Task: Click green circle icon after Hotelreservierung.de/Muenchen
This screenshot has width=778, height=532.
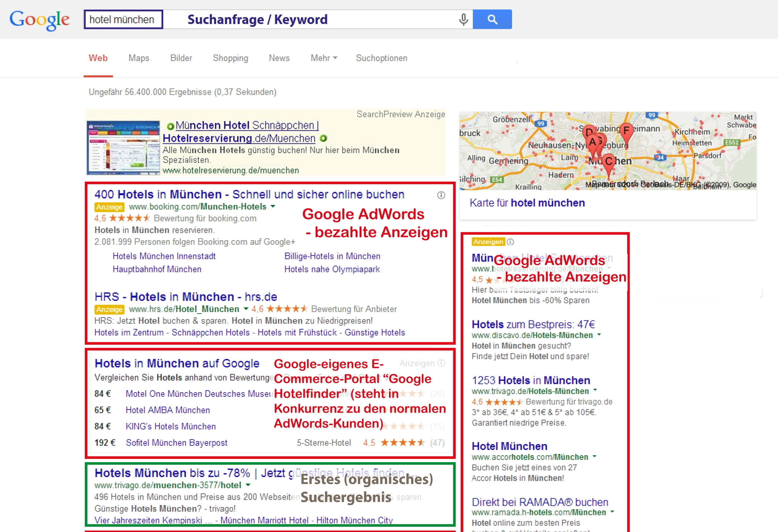Action: [x=323, y=138]
